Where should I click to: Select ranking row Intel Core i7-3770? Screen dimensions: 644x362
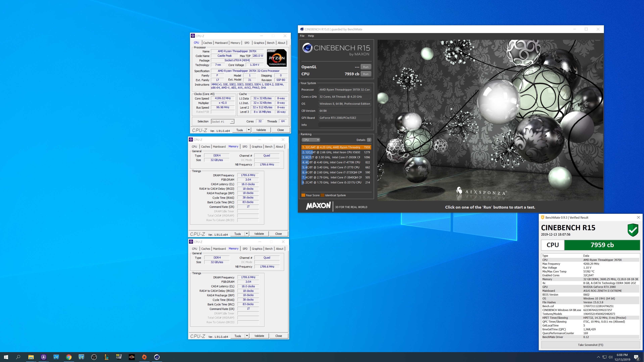point(336,167)
